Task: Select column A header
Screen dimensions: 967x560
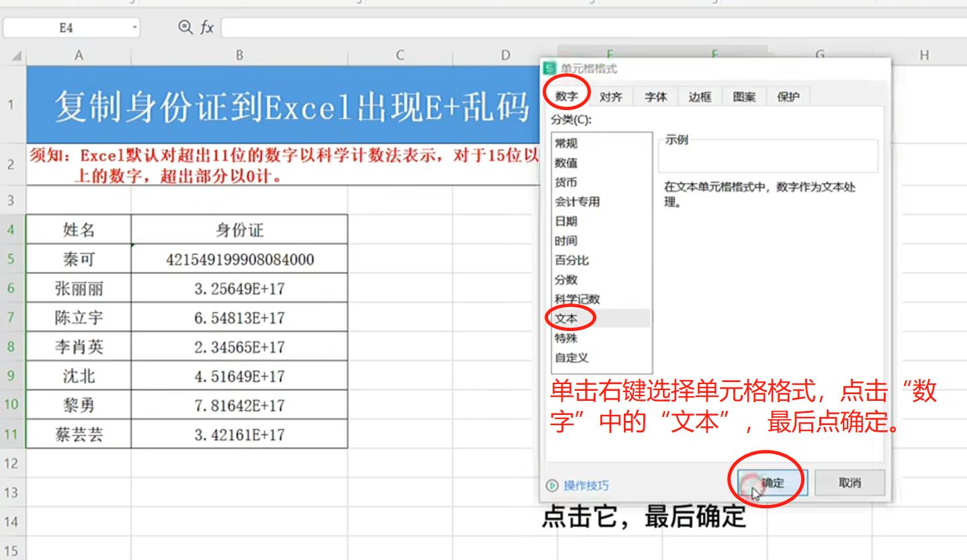Action: point(79,56)
